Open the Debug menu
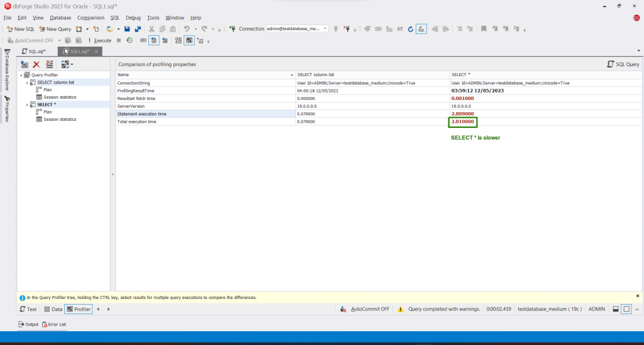Screen dimensions: 644x345 (x=133, y=18)
